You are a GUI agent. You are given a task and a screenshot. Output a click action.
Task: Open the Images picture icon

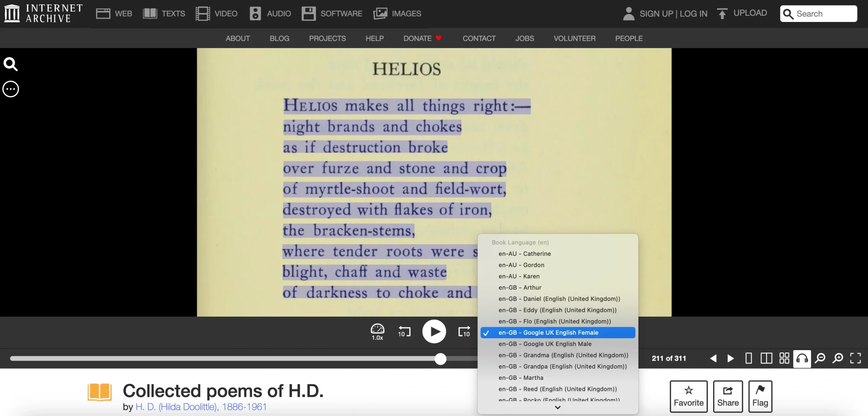tap(380, 13)
